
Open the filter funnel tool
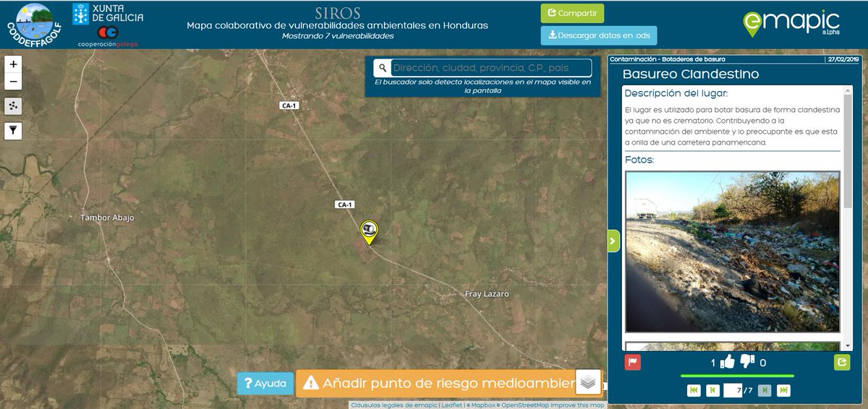pyautogui.click(x=13, y=131)
